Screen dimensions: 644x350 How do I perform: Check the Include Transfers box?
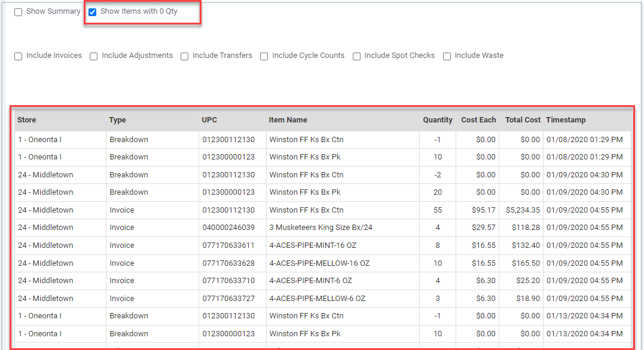(184, 56)
